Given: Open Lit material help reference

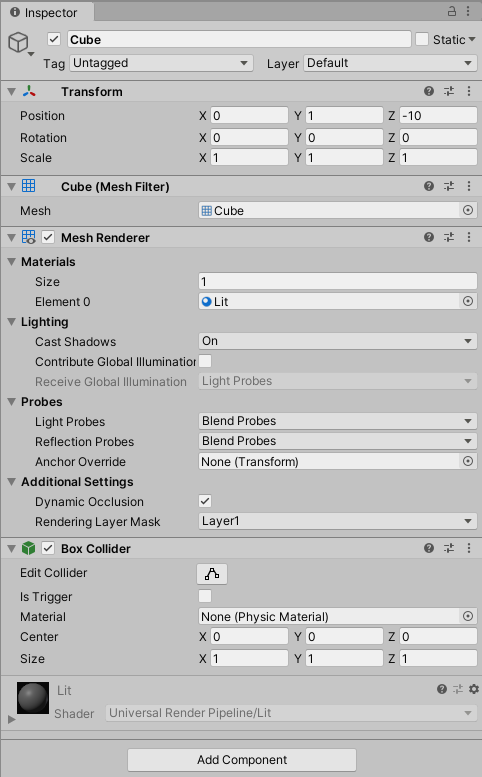Looking at the screenshot, I should pos(442,689).
